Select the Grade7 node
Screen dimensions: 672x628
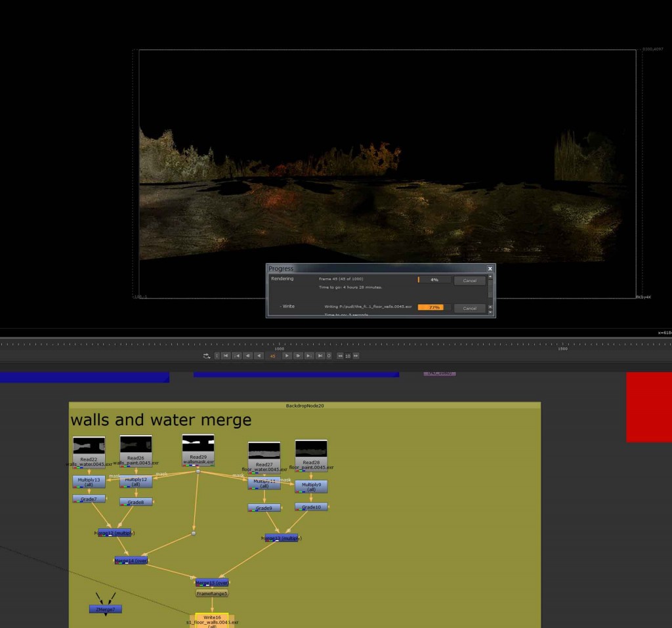(x=89, y=499)
